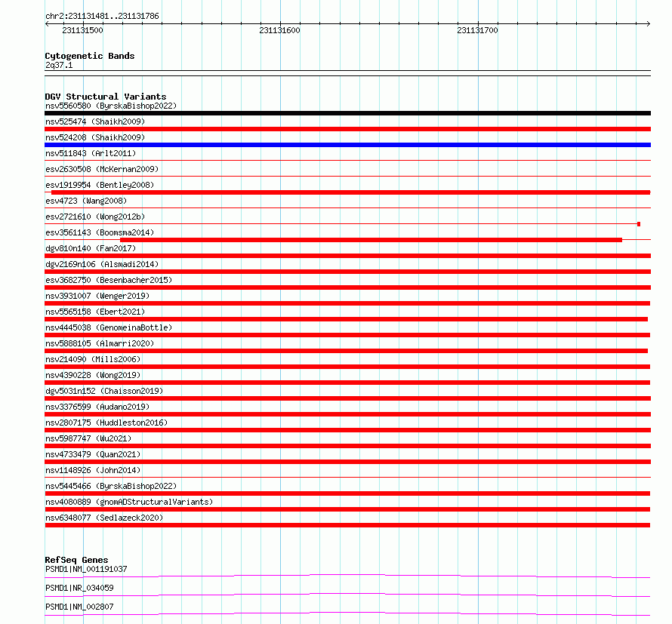Screen dimensions: 672x624
Task: Select the esv4723 (Wang2008) label
Action: click(86, 201)
